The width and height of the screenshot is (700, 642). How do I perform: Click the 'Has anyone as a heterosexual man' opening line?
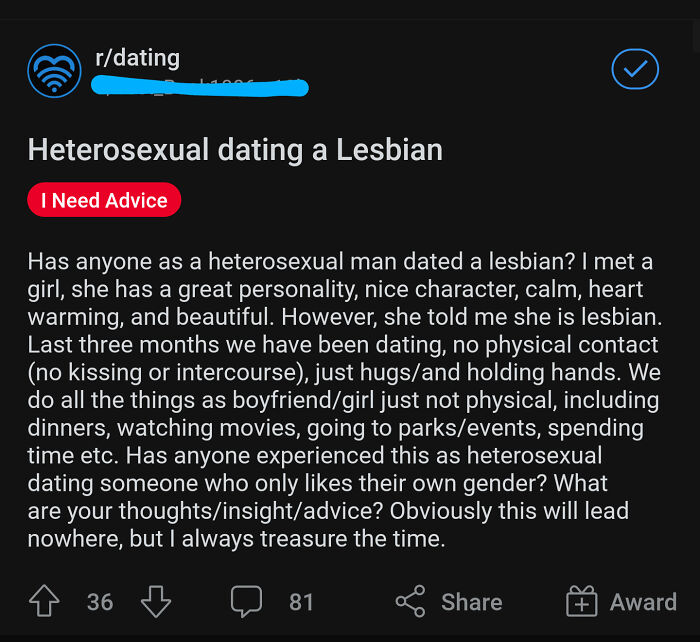coord(340,262)
